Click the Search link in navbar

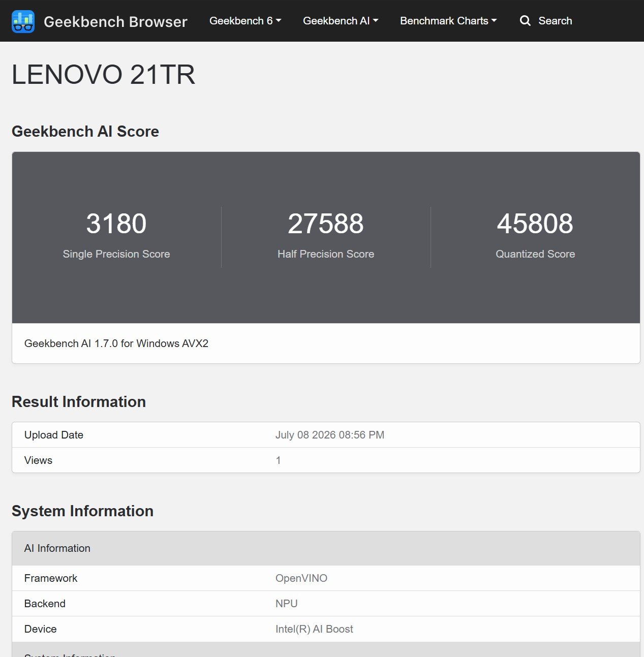click(555, 21)
